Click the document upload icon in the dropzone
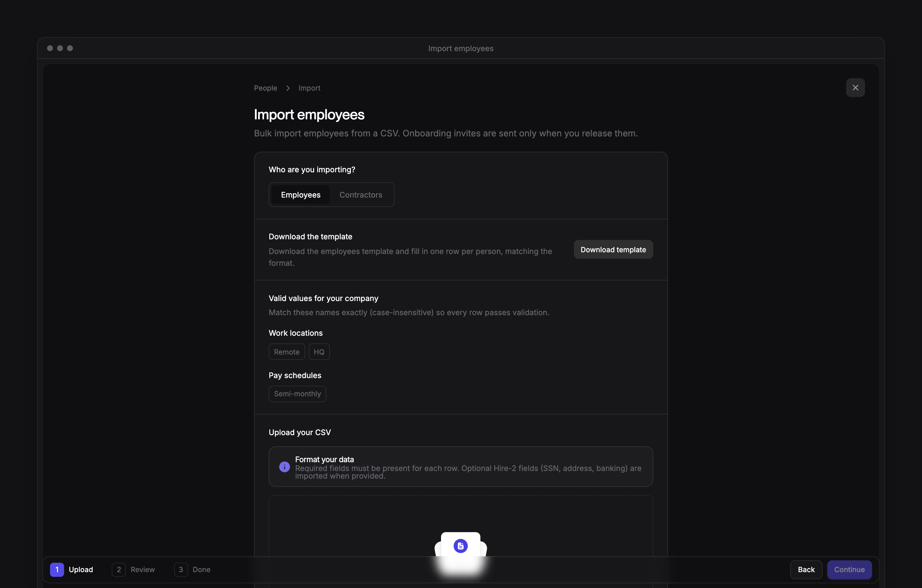 [x=460, y=546]
